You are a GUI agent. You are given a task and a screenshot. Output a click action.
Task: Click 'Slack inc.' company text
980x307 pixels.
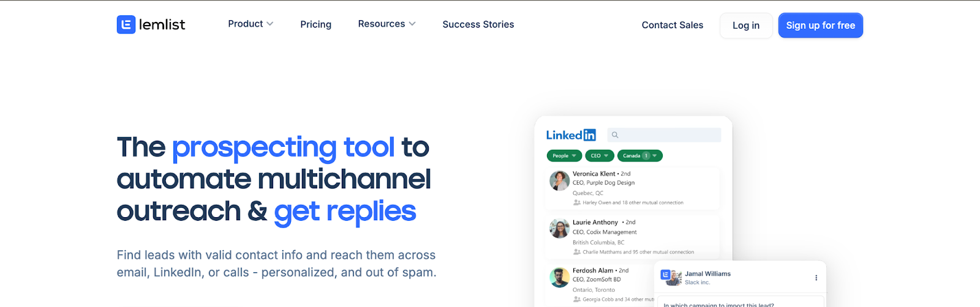(697, 283)
